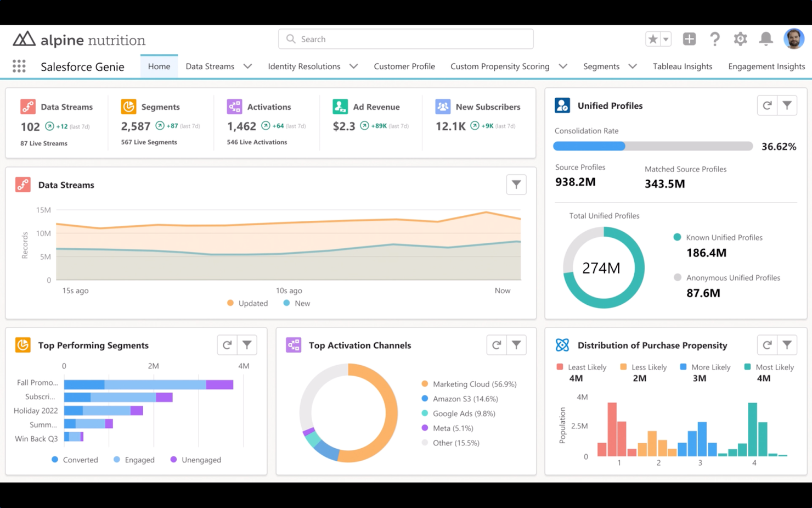Open the Tableau Insights tab
The image size is (812, 508).
pyautogui.click(x=683, y=66)
